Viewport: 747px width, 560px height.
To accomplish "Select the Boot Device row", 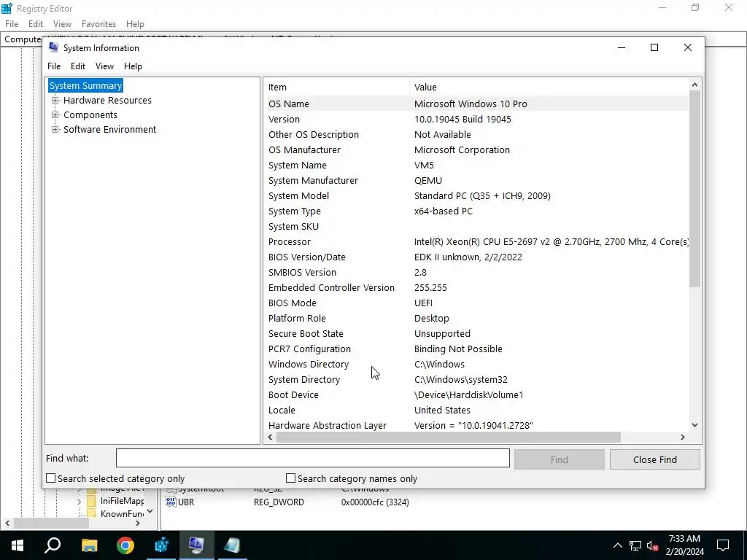I will click(476, 394).
